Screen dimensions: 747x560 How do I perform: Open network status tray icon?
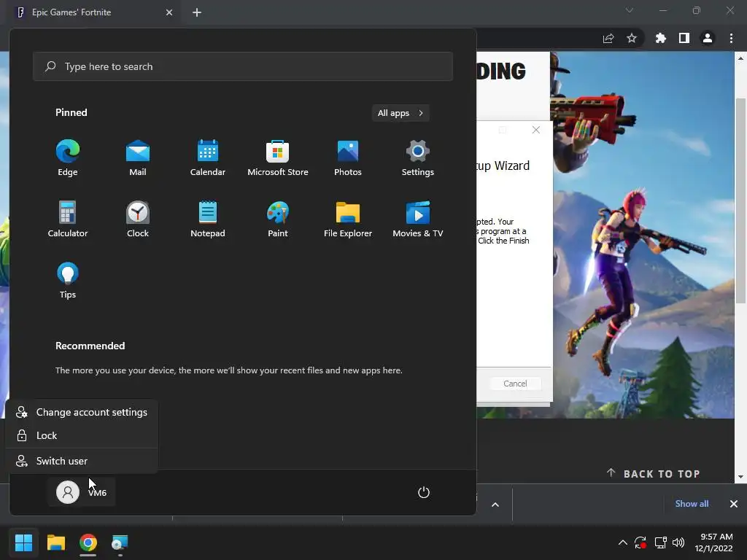point(660,542)
